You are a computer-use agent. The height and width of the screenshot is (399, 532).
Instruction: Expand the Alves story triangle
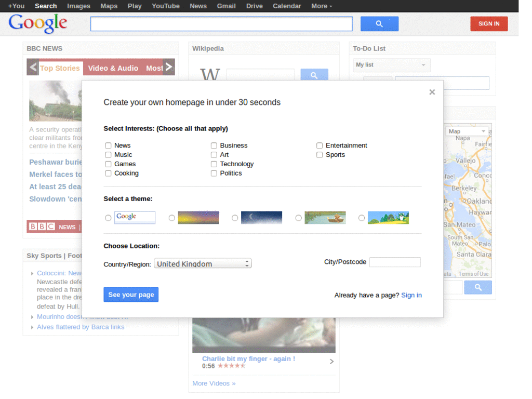32,327
